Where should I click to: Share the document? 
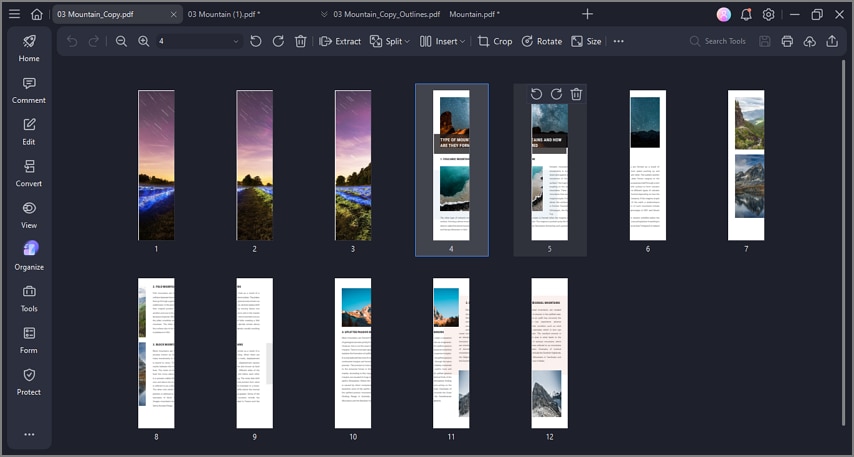(x=832, y=41)
